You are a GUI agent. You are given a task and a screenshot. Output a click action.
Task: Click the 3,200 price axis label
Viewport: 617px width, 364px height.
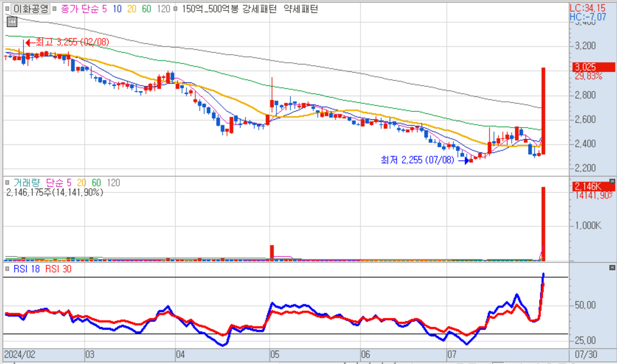tap(585, 46)
